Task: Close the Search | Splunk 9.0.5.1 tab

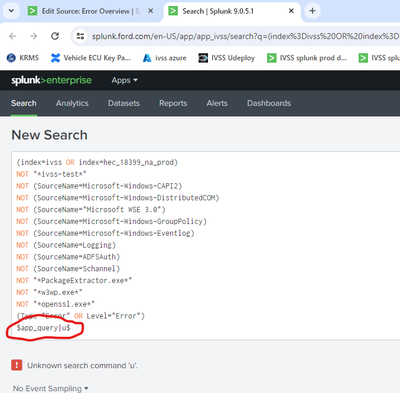Action: [291, 11]
